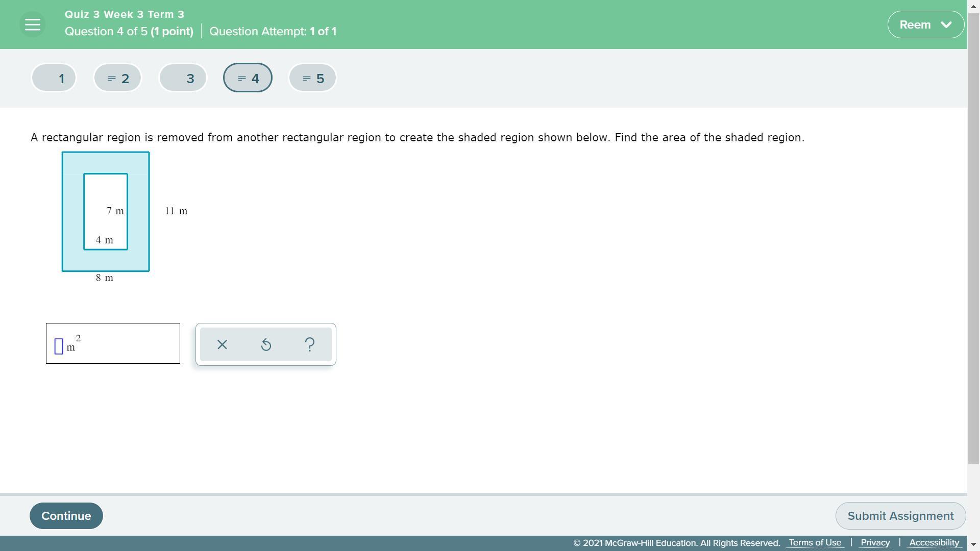Open Terms of Use link
Screen dimensions: 980x551
click(815, 543)
